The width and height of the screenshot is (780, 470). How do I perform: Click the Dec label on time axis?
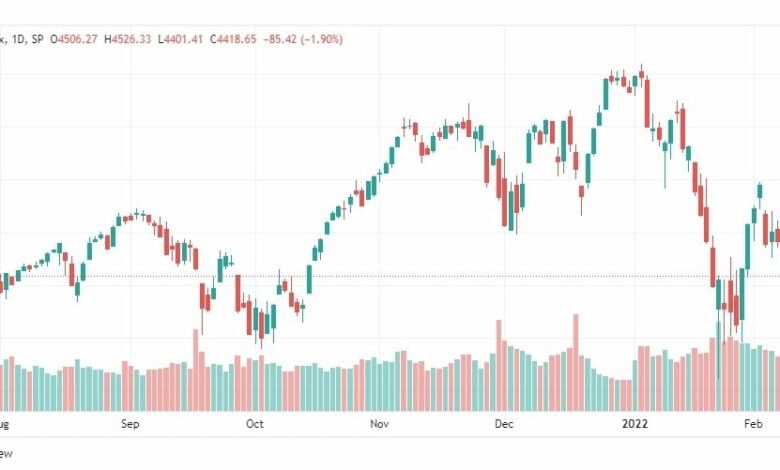[x=504, y=424]
